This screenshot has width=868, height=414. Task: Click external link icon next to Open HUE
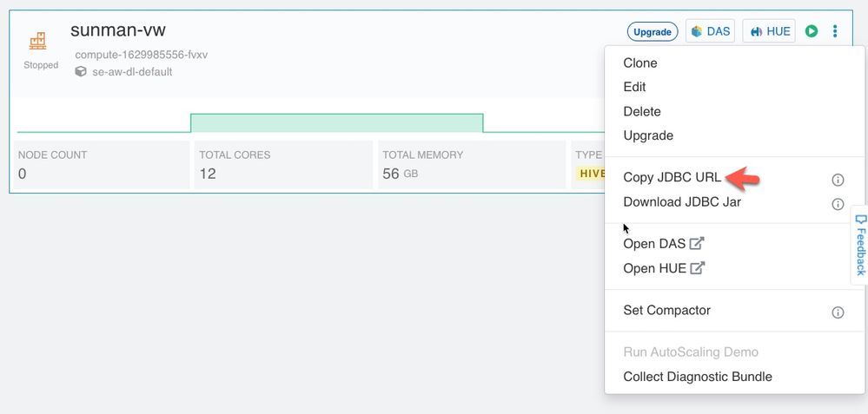tap(697, 268)
